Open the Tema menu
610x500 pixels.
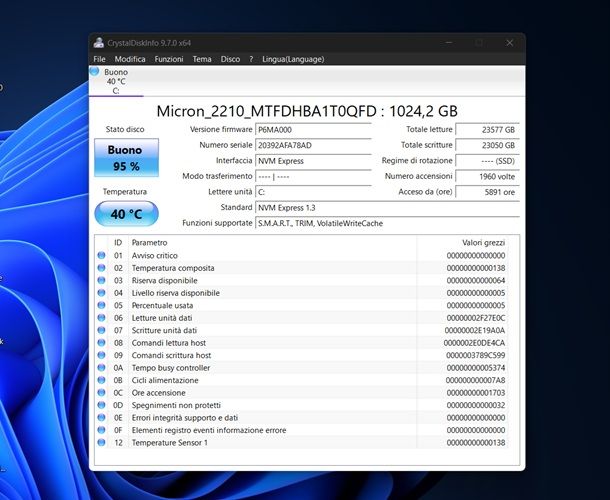tap(202, 59)
